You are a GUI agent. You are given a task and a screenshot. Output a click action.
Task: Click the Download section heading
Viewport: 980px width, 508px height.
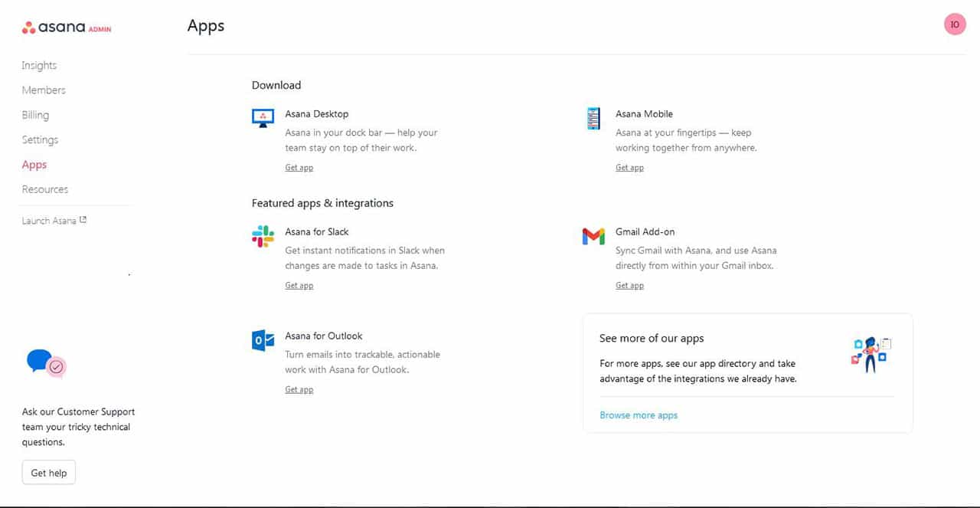(x=276, y=85)
